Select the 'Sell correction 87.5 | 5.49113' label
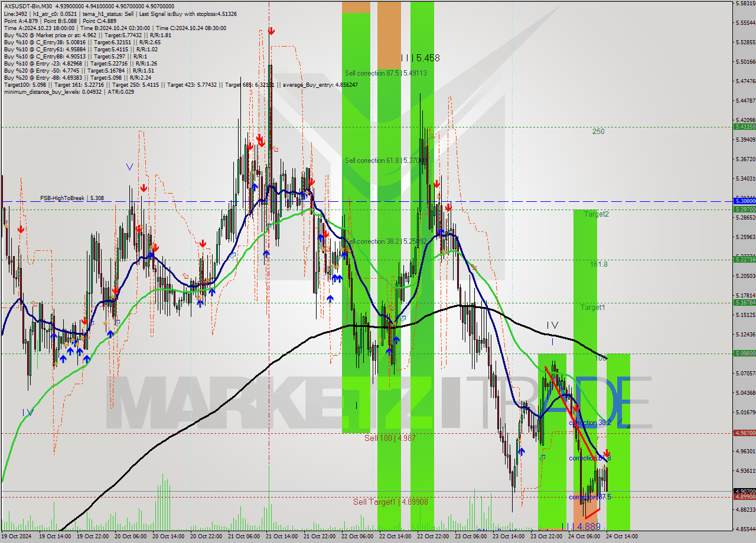The width and height of the screenshot is (756, 543). pyautogui.click(x=386, y=73)
